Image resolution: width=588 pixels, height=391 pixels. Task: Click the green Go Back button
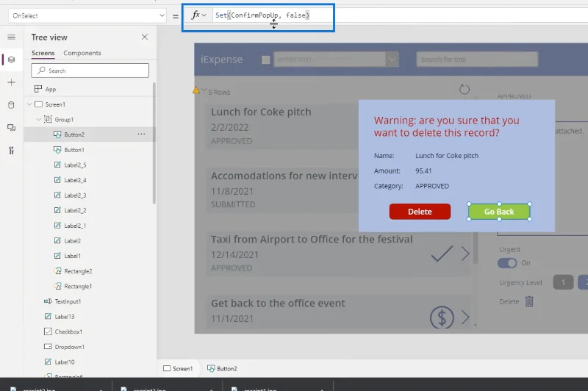[499, 212]
